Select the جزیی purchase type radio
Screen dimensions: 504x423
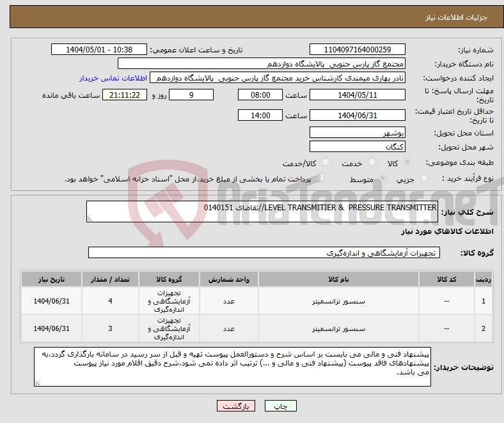[425, 180]
